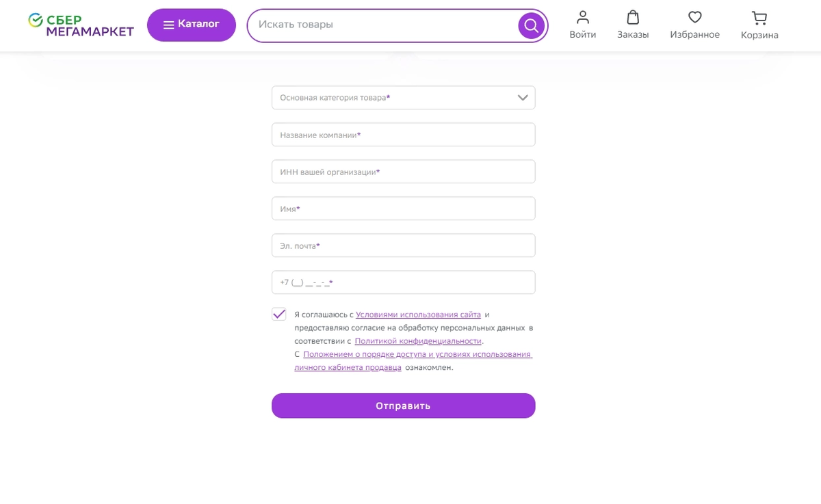Open the Избранное heart icon
Image resolution: width=821 pixels, height=504 pixels.
[x=695, y=17]
